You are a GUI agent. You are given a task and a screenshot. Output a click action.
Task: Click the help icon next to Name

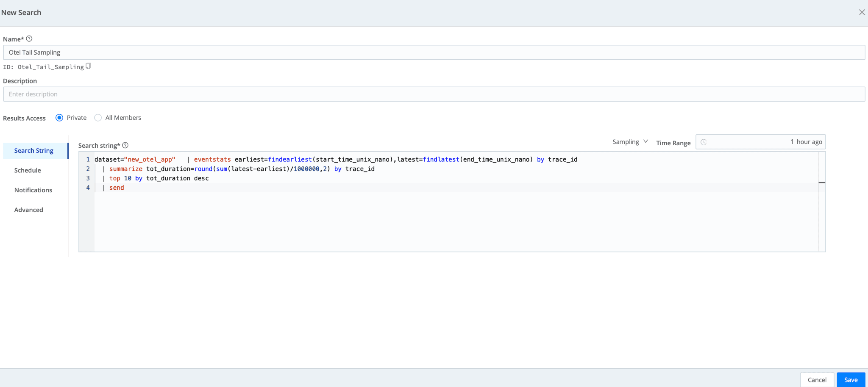pyautogui.click(x=29, y=39)
